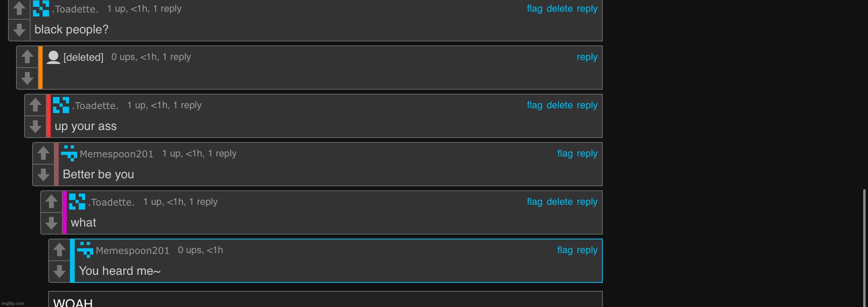Viewport: 868px width, 307px height.
Task: Flag the 'Better be you' comment
Action: click(x=565, y=153)
